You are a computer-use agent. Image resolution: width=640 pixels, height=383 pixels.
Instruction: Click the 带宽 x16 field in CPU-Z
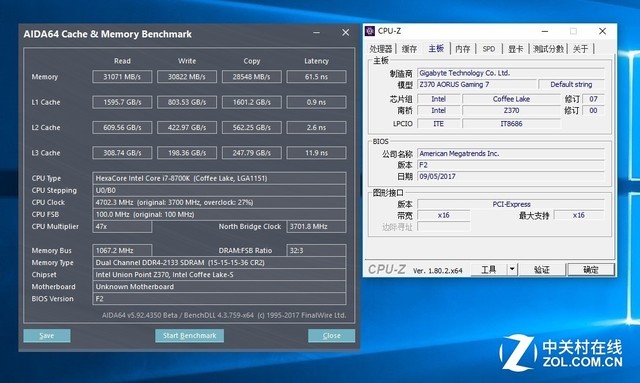coord(443,215)
